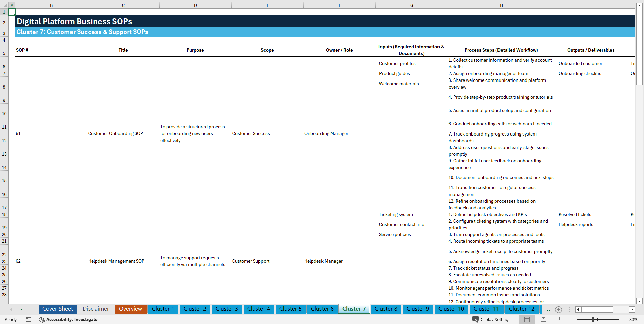Add a new worksheet with the plus icon

559,309
